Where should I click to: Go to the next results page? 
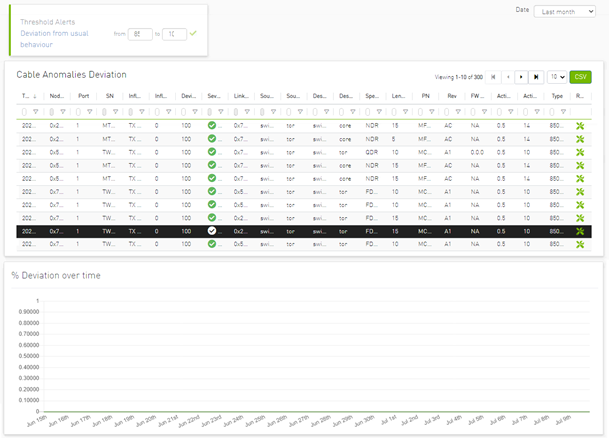(522, 76)
